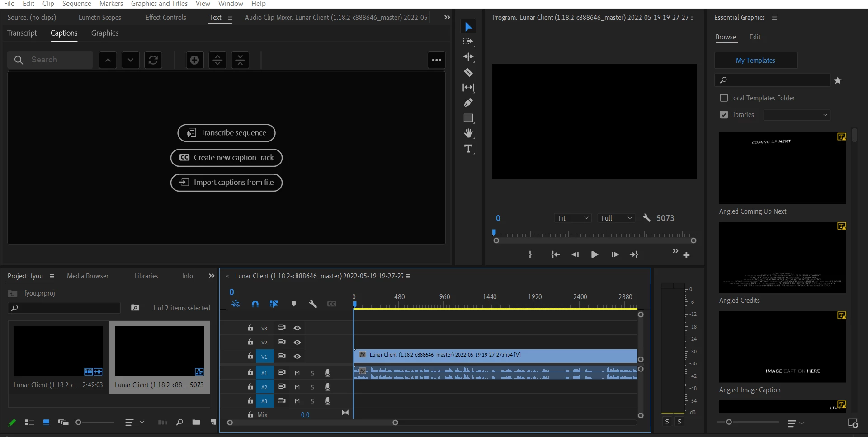Click the favorites star in Essential Graphics
This screenshot has height=437, width=868.
click(x=838, y=80)
